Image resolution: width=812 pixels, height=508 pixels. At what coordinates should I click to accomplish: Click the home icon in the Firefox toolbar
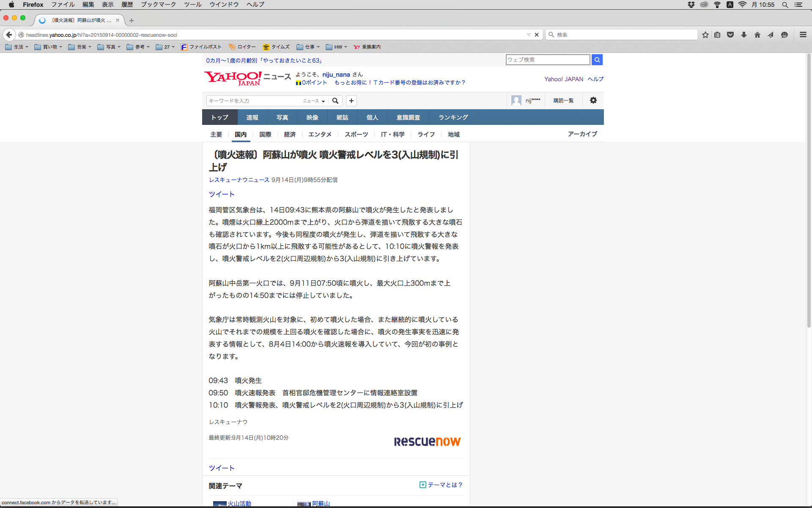point(757,35)
